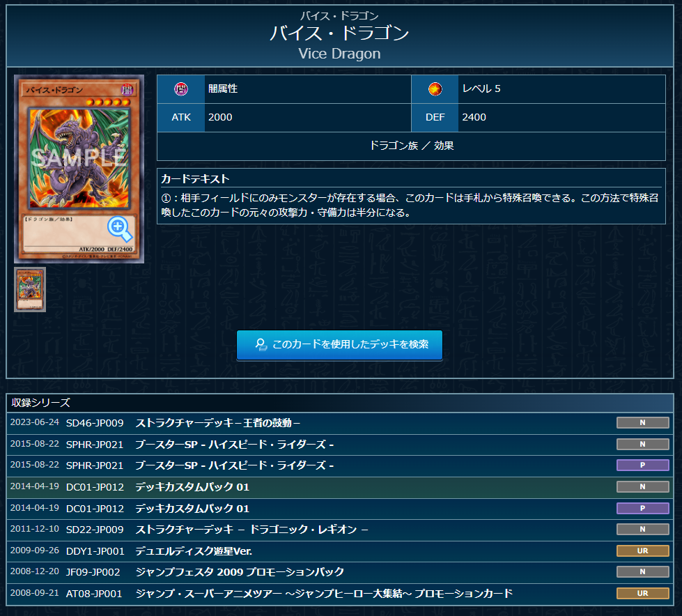Click the ATK label cell
This screenshot has width=682, height=616.
pyautogui.click(x=181, y=118)
